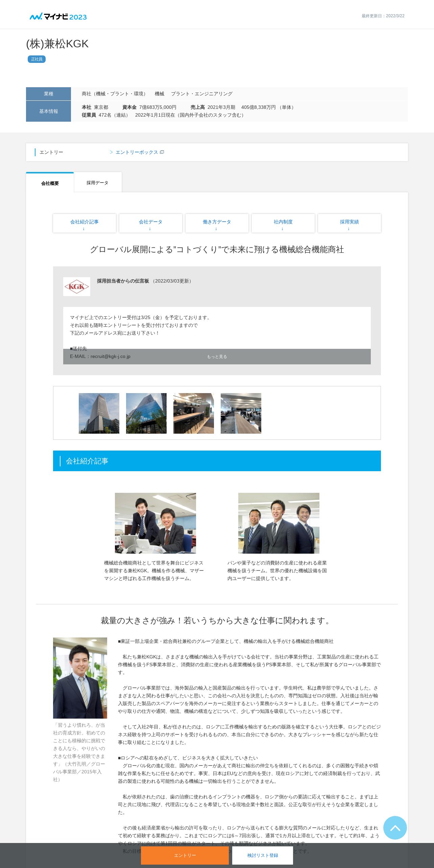This screenshot has width=434, height=868.
Task: Click the recruit@kgk-j.co.jp email text
Action: tap(110, 356)
